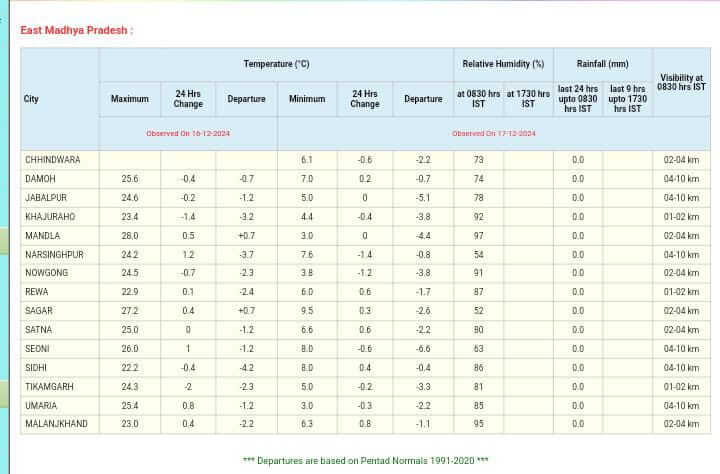Click the Observed On 16-12-2024 label
The height and width of the screenshot is (474, 720).
click(188, 133)
